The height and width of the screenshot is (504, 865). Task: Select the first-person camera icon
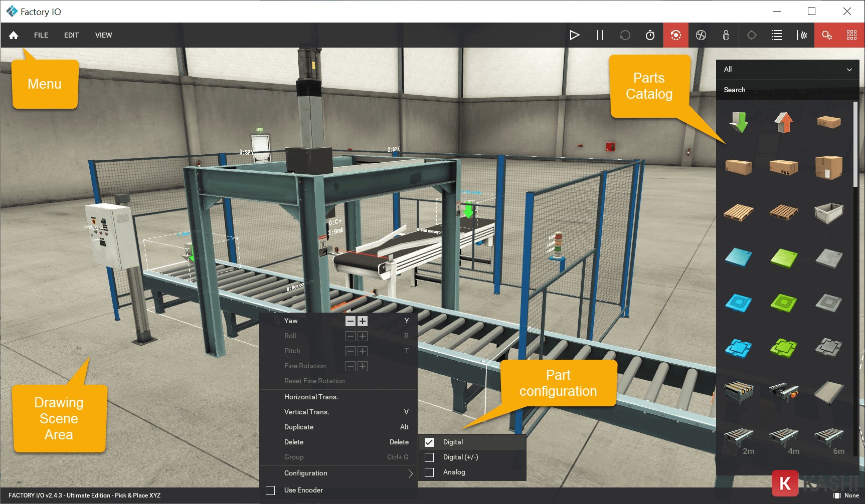[726, 35]
